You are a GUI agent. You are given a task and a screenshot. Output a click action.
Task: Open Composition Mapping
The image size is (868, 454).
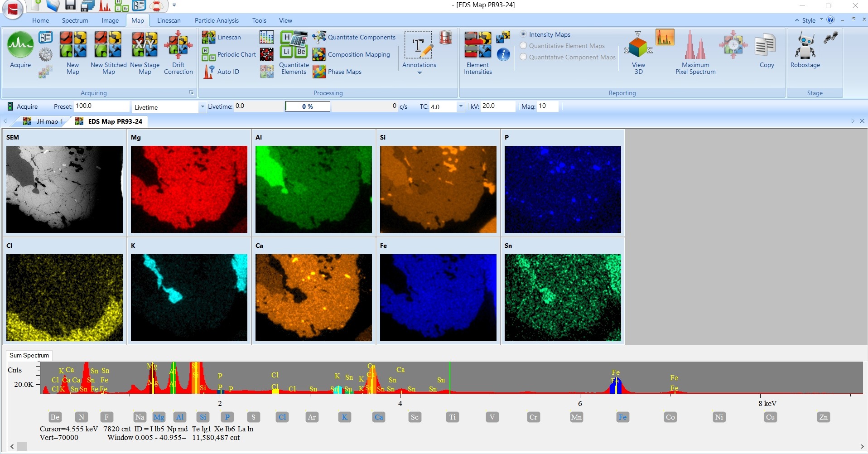tap(351, 54)
